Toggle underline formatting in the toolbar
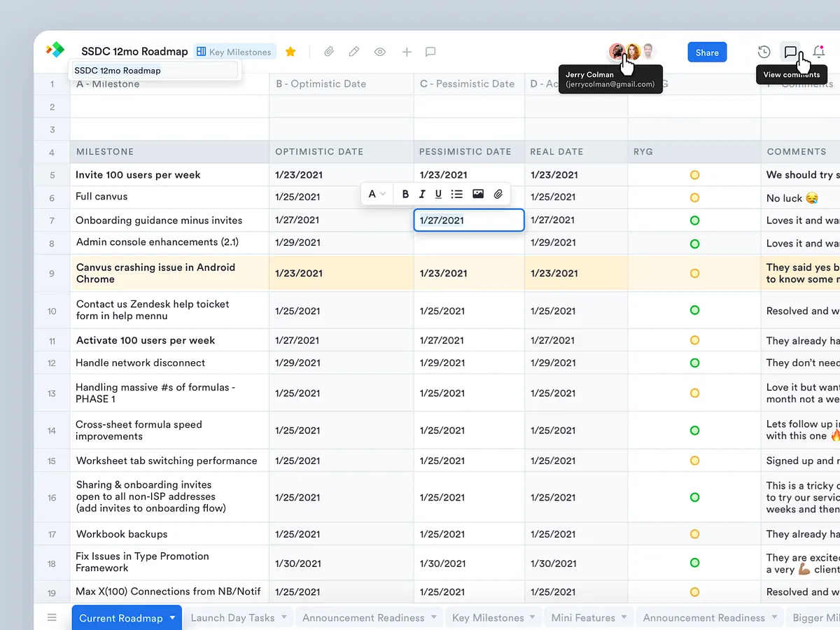This screenshot has height=630, width=840. [x=438, y=194]
